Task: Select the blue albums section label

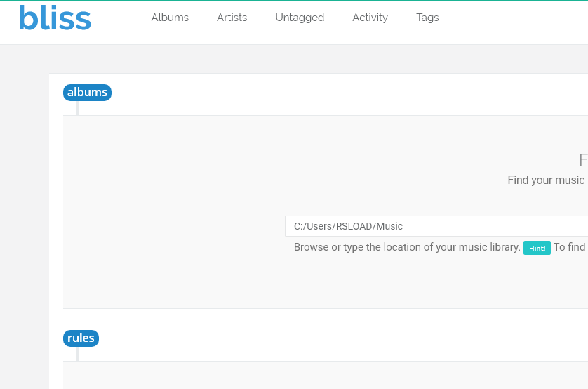Action: click(x=87, y=92)
